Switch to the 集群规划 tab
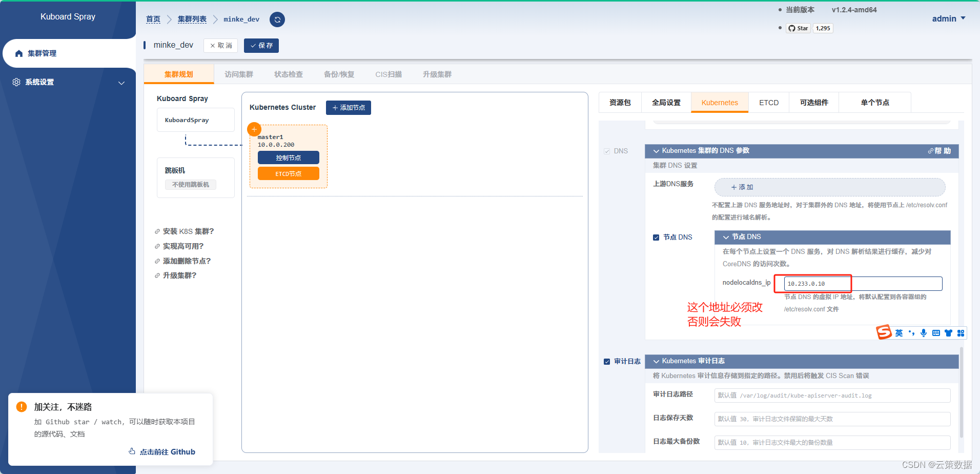This screenshot has height=474, width=980. point(179,74)
